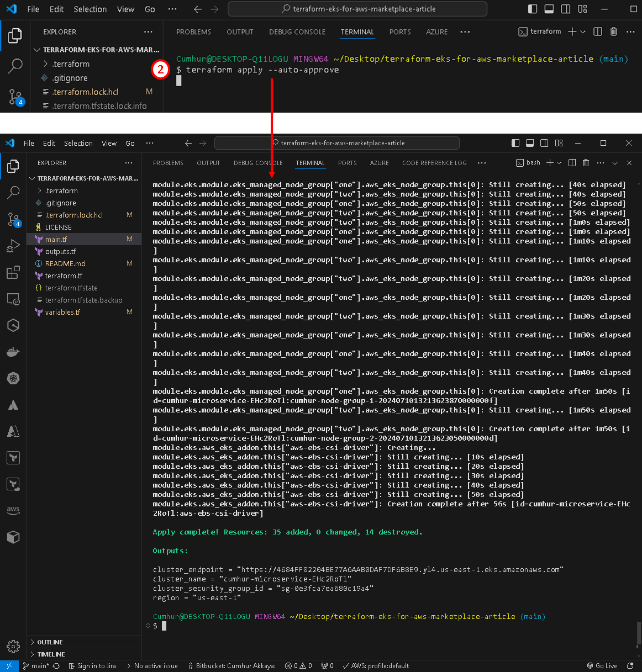
Task: Open the remote window indicator in status bar
Action: click(x=9, y=666)
